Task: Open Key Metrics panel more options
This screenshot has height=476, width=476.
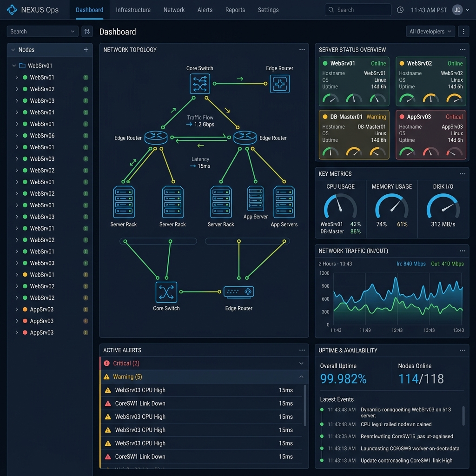Action: pos(463,174)
